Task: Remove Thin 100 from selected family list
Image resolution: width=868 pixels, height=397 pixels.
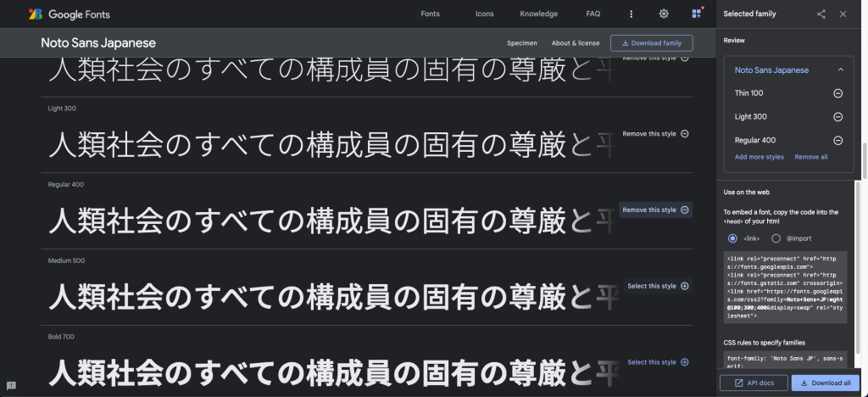Action: point(838,93)
